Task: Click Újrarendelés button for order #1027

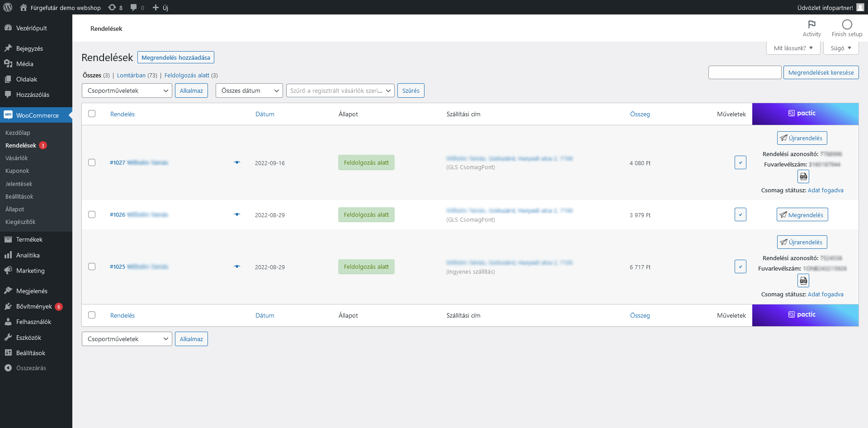Action: tap(802, 138)
